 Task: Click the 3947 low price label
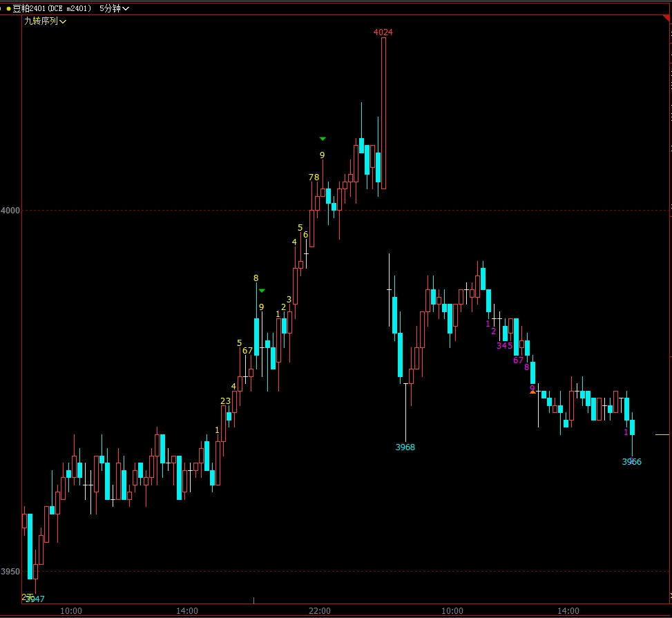click(x=36, y=599)
